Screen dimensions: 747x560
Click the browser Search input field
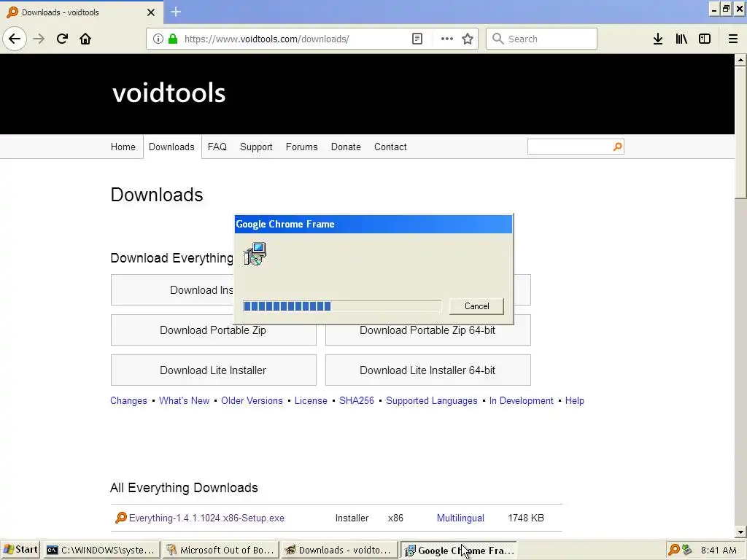(x=542, y=39)
